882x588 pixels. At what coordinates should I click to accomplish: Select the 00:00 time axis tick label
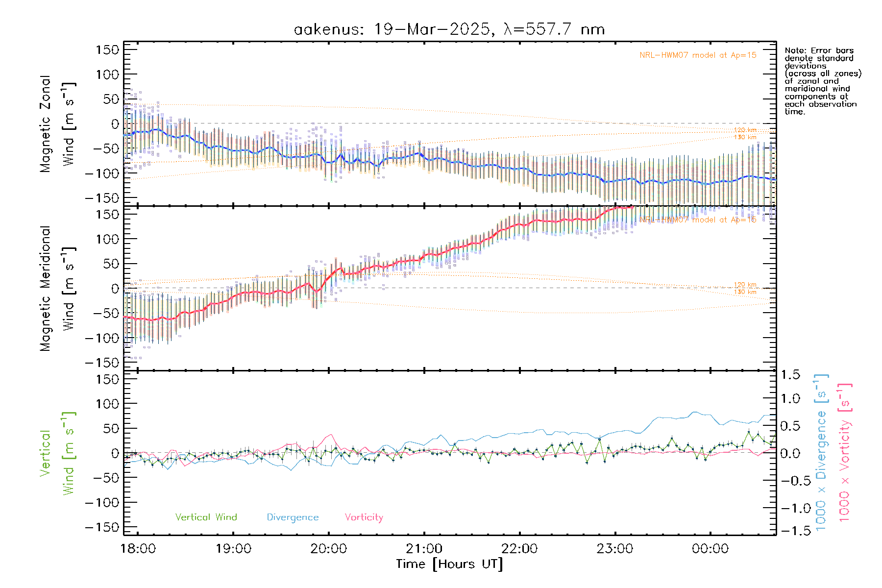coord(710,549)
